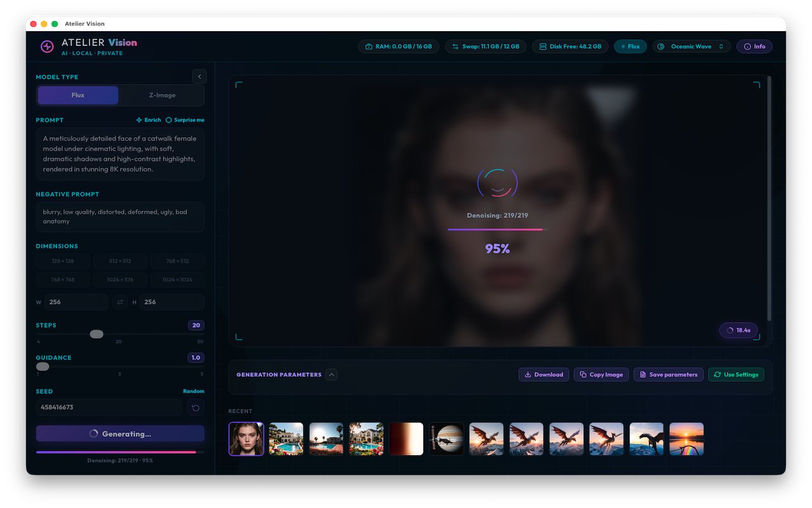Click the Guidance value badge showing 1.0
Viewport: 812px width, 508px height.
pyautogui.click(x=196, y=358)
